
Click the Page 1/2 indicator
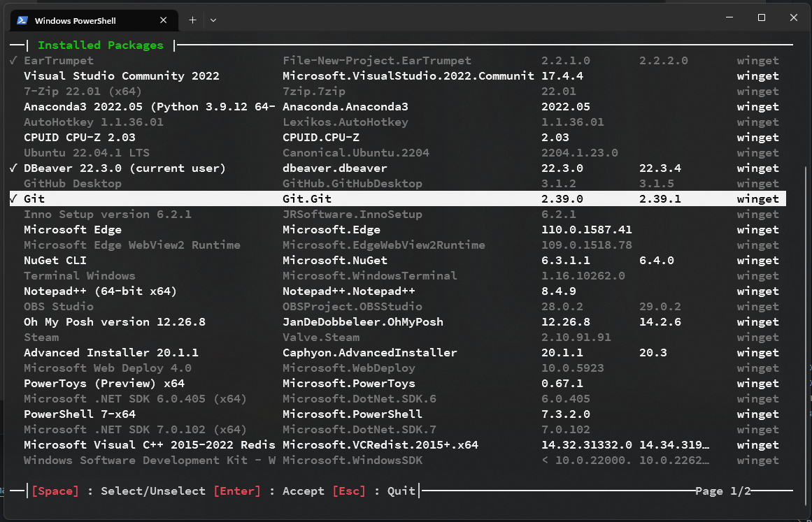(x=722, y=491)
